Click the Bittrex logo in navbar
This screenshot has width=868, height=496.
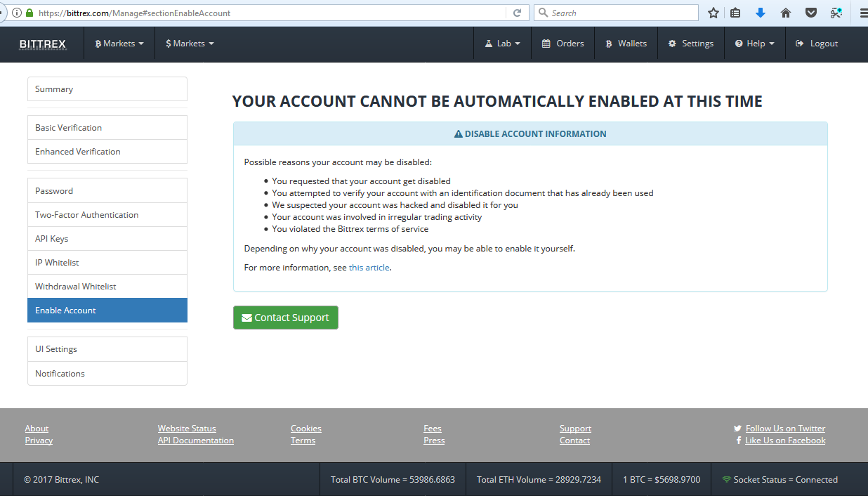point(42,44)
